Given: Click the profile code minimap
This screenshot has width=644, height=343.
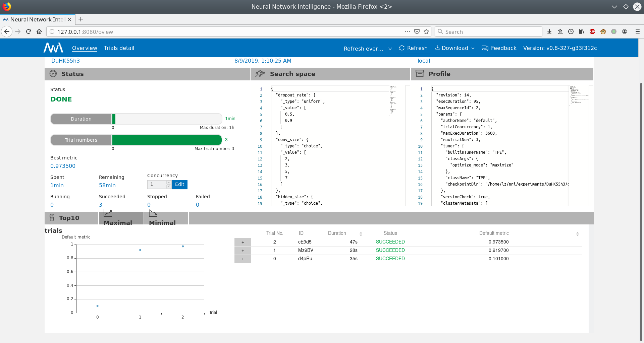Looking at the screenshot, I should tap(579, 95).
